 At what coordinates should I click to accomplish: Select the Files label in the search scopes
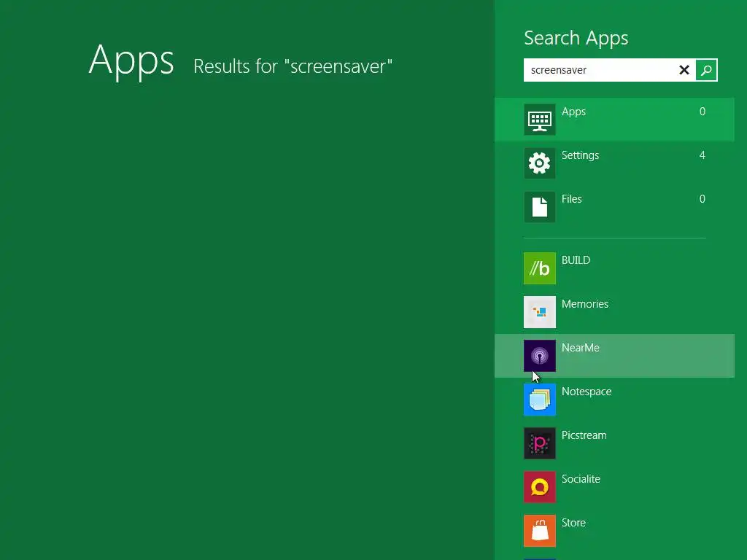(572, 199)
